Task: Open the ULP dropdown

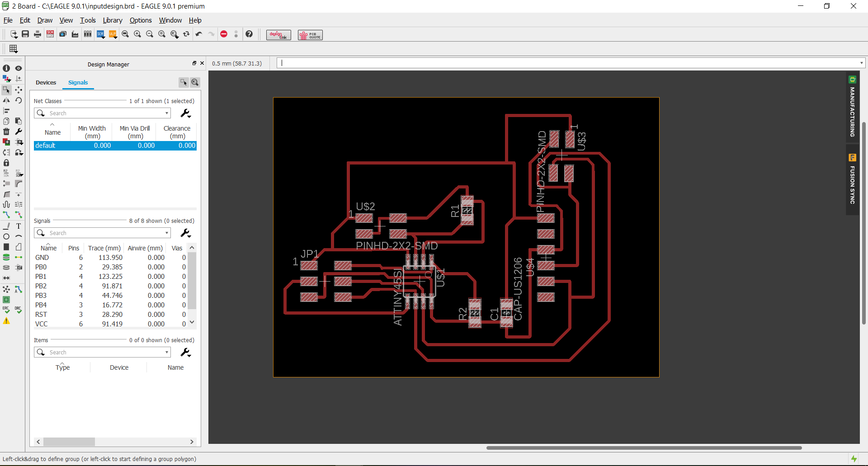Action: click(113, 34)
